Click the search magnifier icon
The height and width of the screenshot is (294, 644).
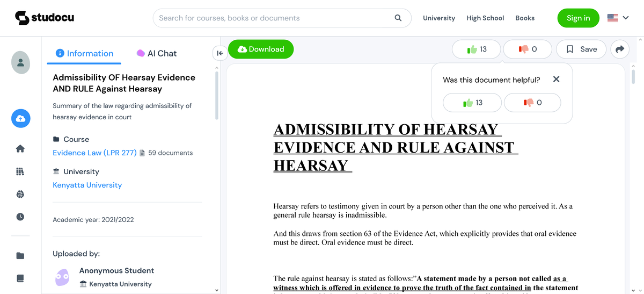(x=398, y=18)
